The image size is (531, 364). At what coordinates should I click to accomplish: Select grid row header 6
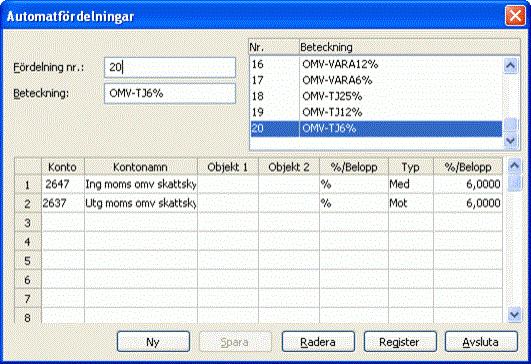point(28,279)
